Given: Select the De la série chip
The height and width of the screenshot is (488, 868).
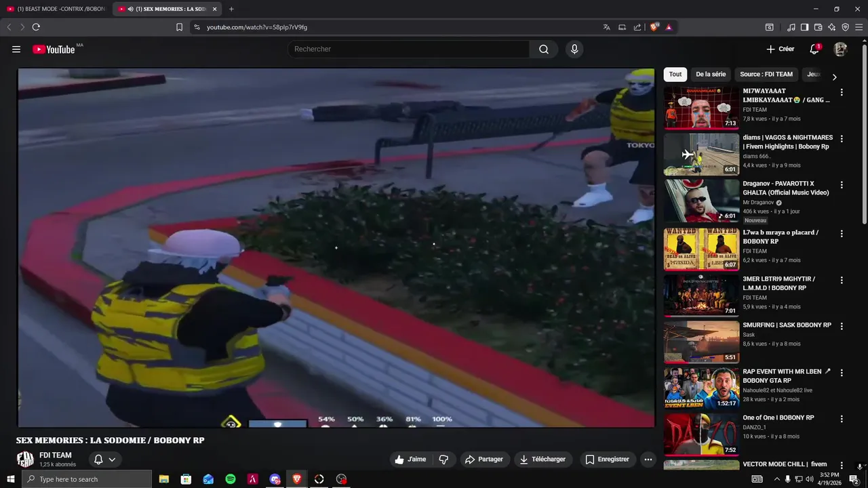Looking at the screenshot, I should tap(711, 75).
